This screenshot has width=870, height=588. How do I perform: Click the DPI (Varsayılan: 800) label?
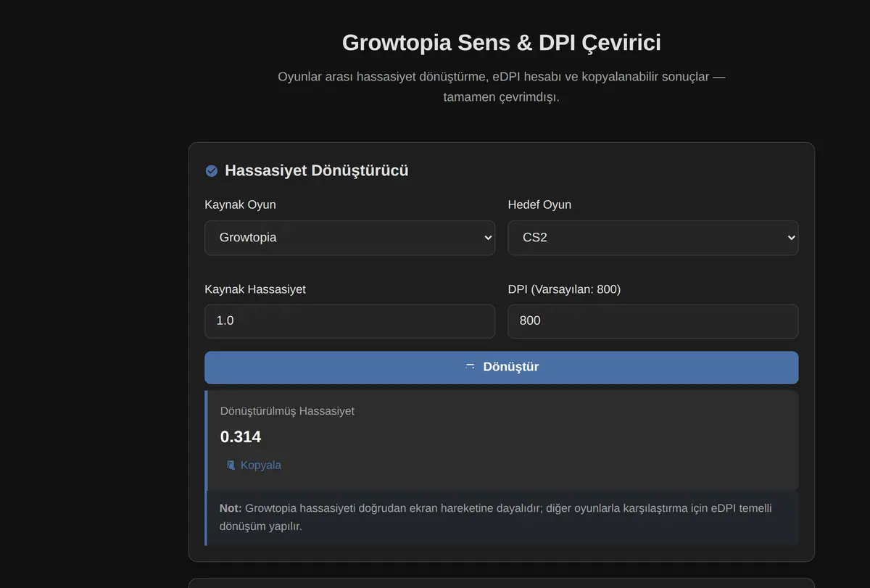pyautogui.click(x=564, y=289)
